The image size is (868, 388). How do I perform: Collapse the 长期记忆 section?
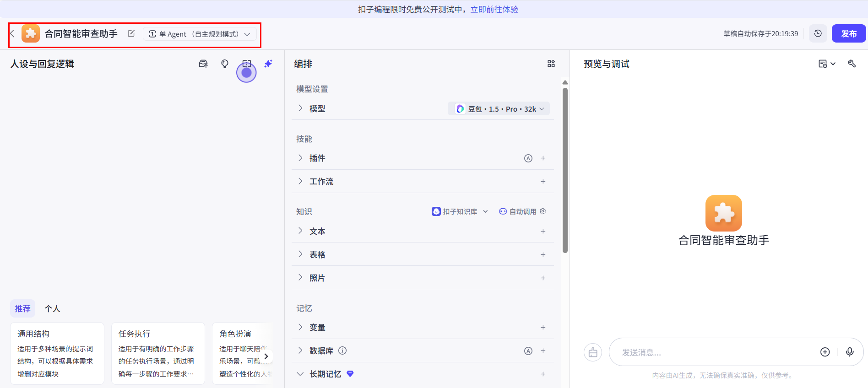click(x=300, y=374)
